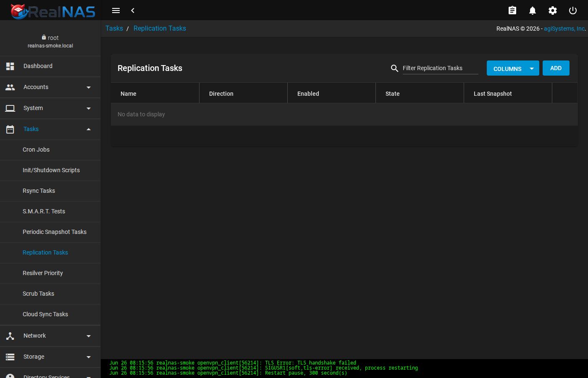Click the console log footer
This screenshot has width=588, height=378.
tap(344, 368)
